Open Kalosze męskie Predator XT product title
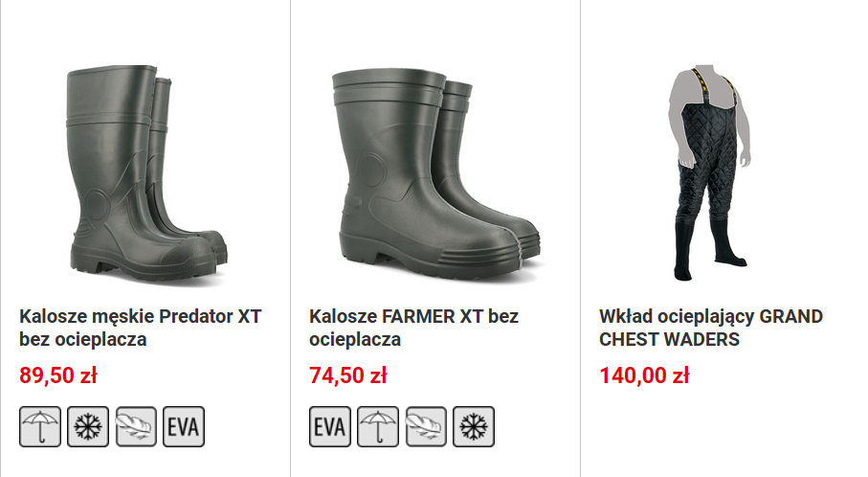 point(140,328)
